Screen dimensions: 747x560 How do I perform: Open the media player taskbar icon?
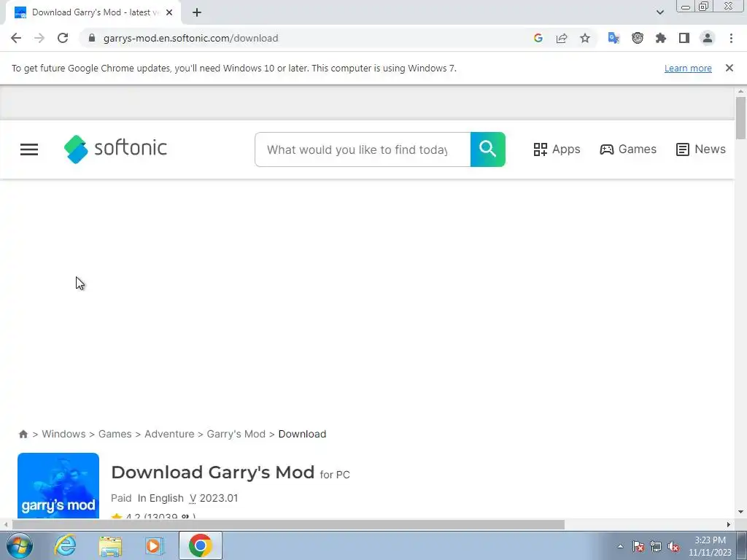[x=155, y=545]
